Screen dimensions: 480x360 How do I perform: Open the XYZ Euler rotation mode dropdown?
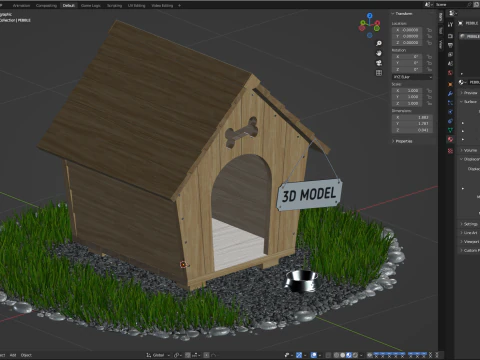(x=412, y=77)
